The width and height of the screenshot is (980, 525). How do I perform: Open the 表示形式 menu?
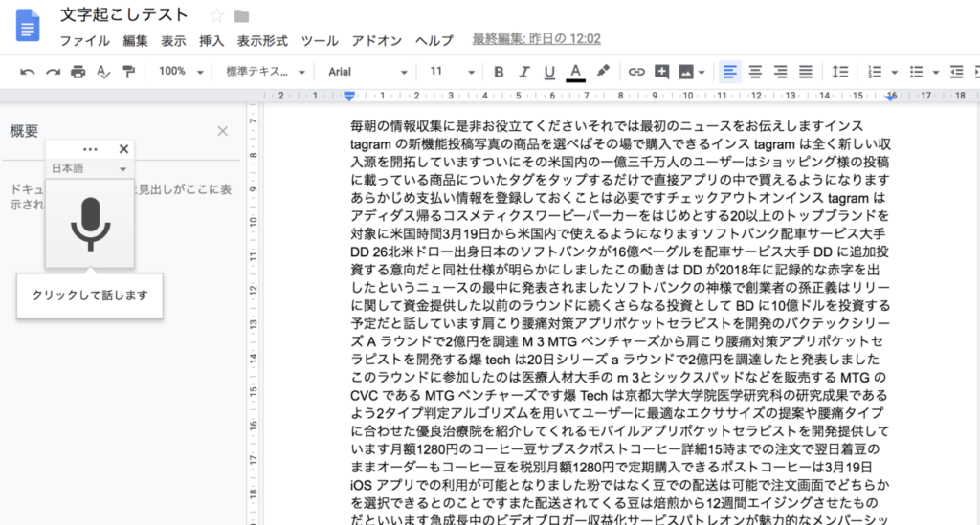click(262, 40)
